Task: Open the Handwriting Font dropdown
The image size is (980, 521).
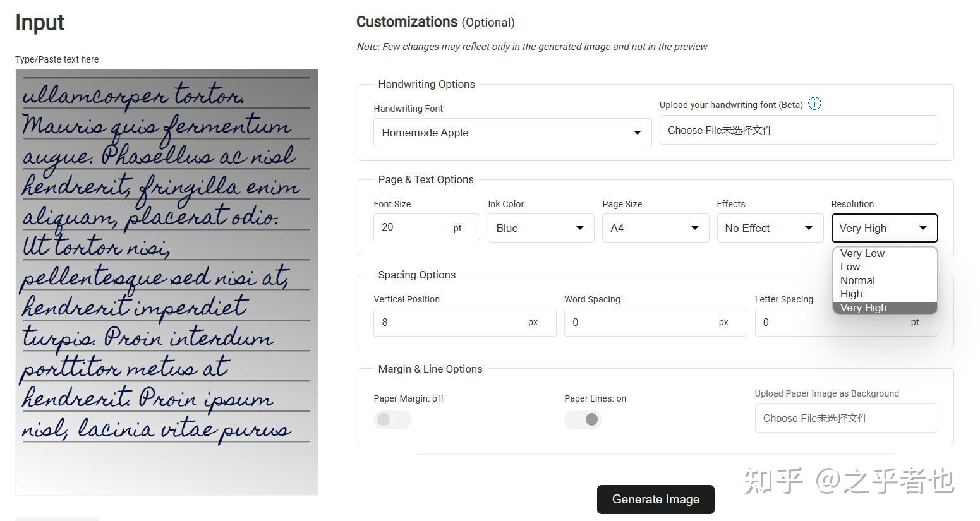Action: pos(512,133)
